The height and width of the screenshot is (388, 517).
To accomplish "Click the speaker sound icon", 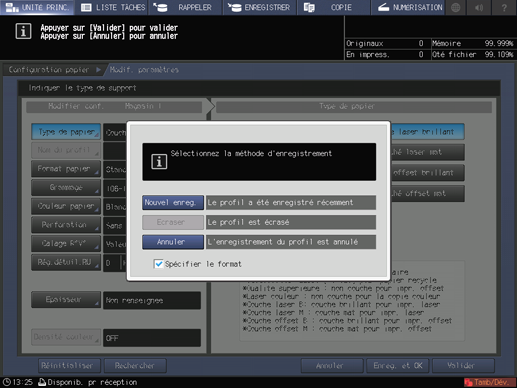I will coord(479,7).
